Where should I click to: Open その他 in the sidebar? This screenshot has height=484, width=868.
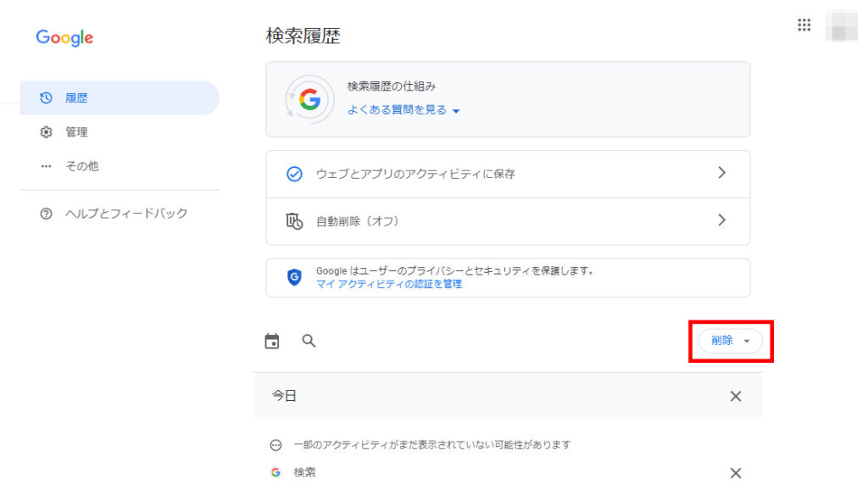click(81, 166)
